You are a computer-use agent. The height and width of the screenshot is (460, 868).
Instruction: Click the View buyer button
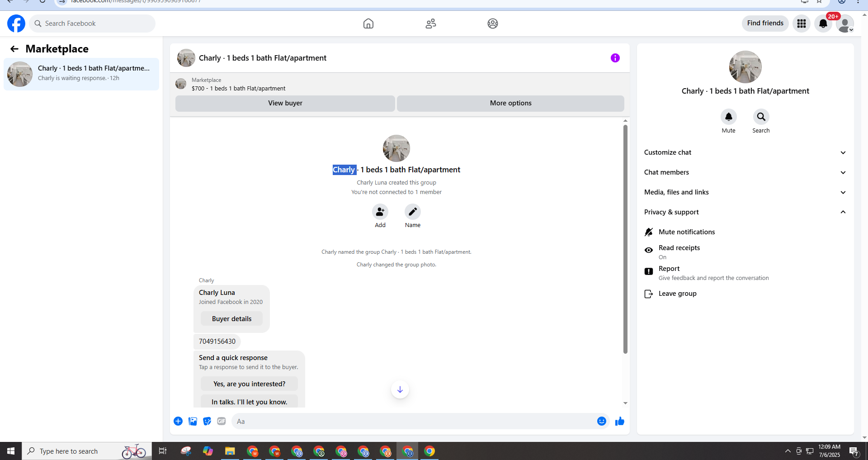point(285,103)
